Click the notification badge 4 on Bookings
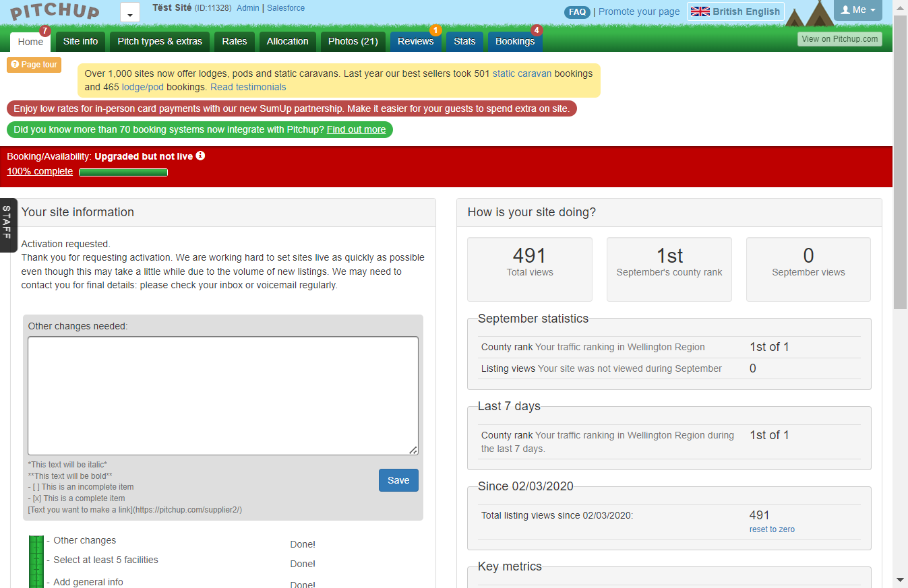908x588 pixels. pyautogui.click(x=537, y=30)
